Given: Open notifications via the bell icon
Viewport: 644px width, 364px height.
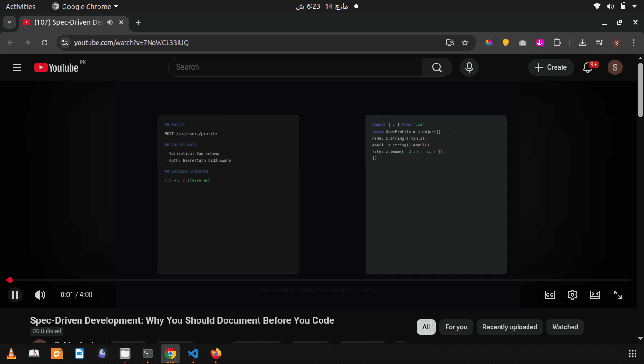Looking at the screenshot, I should pyautogui.click(x=587, y=67).
